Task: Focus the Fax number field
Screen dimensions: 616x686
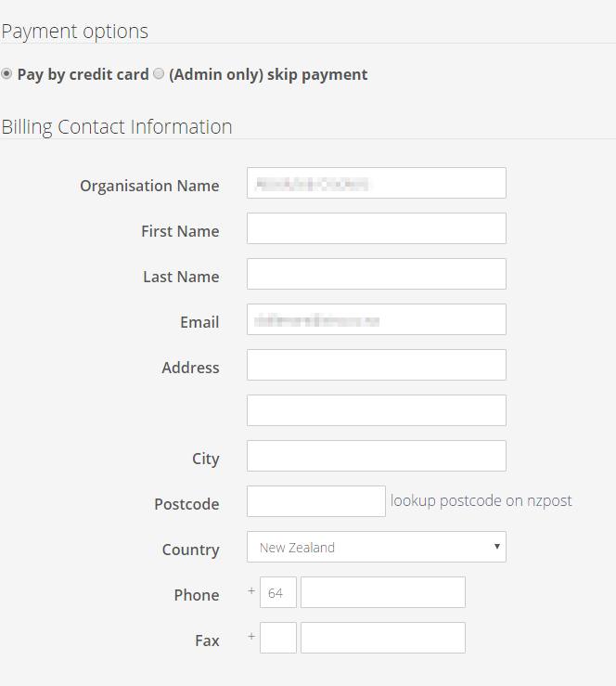Action: point(382,639)
